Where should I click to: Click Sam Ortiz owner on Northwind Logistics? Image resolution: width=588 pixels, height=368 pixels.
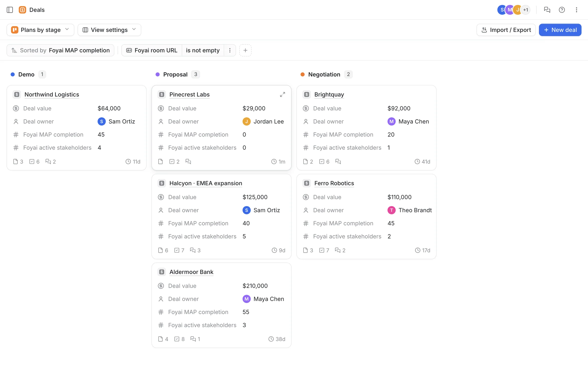click(116, 121)
